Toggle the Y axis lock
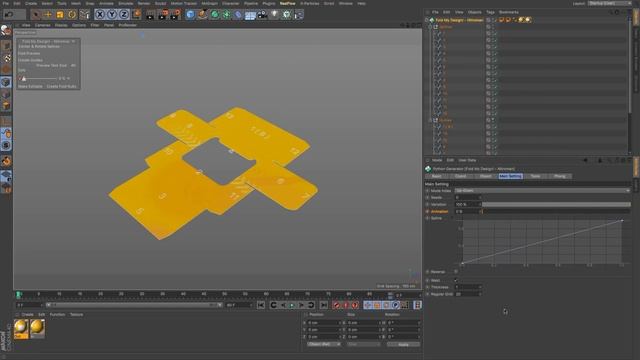Screen dimensions: 640x360 pos(112,15)
